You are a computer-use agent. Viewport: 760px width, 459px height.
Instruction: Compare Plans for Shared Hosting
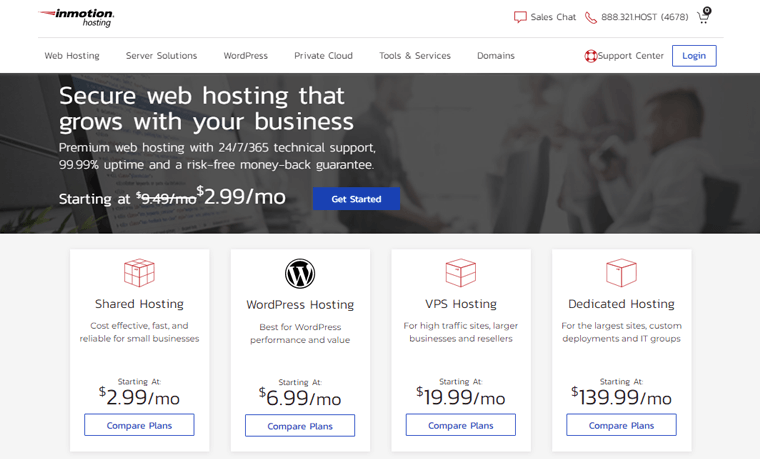tap(139, 425)
